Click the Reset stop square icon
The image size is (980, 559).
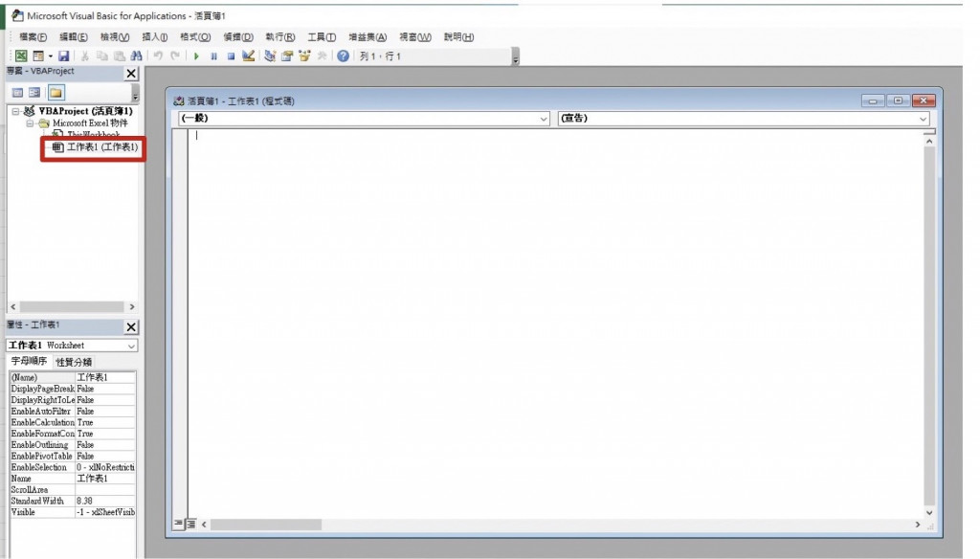[x=231, y=56]
